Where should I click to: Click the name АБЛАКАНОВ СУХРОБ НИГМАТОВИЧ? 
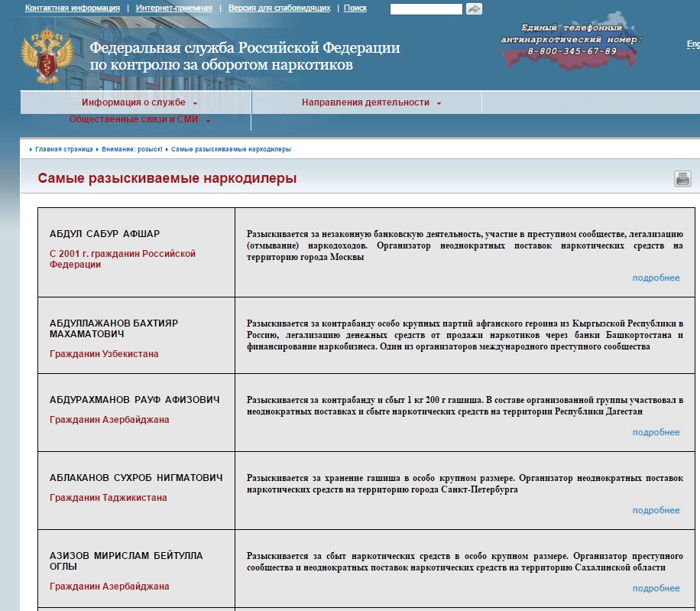[x=136, y=477]
